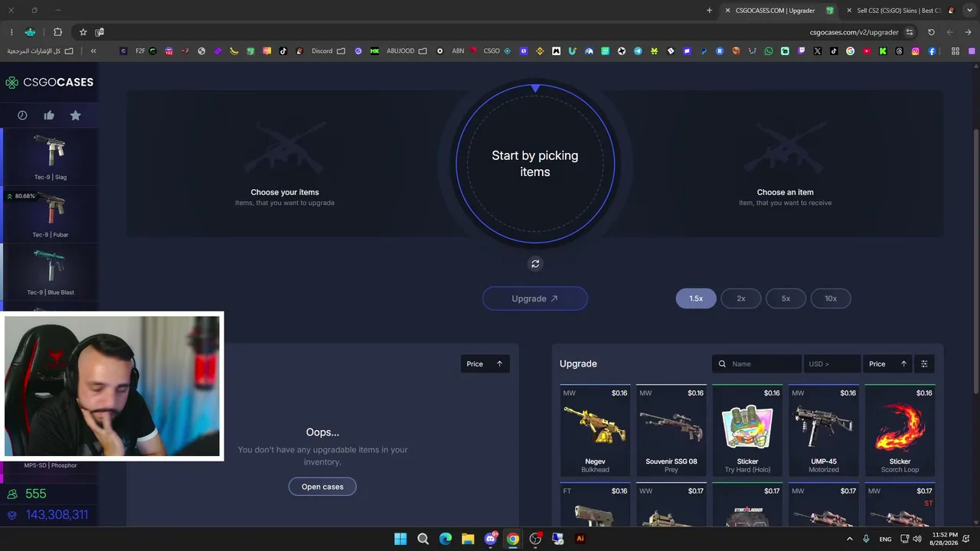Image resolution: width=980 pixels, height=551 pixels.
Task: Show hidden system tray icons
Action: click(850, 539)
